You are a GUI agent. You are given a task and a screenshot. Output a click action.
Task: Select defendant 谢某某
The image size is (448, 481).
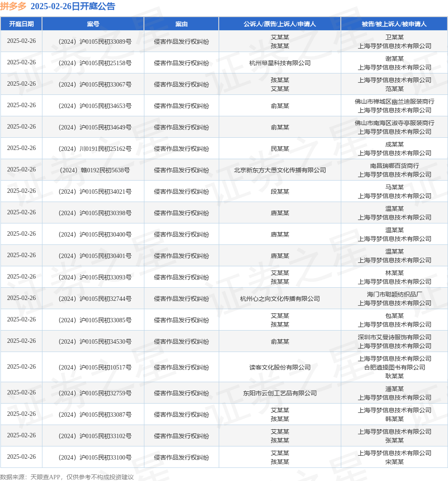tap(395, 59)
